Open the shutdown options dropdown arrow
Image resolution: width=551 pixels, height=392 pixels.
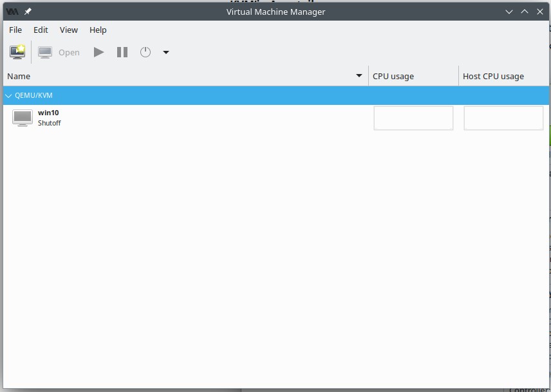pyautogui.click(x=165, y=52)
